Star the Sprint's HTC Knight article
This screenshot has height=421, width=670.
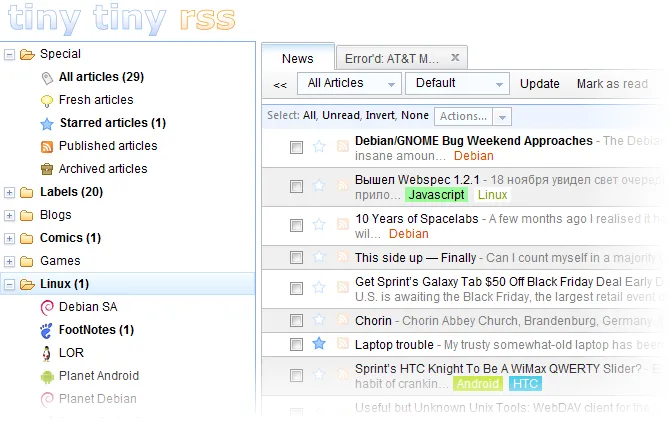319,375
